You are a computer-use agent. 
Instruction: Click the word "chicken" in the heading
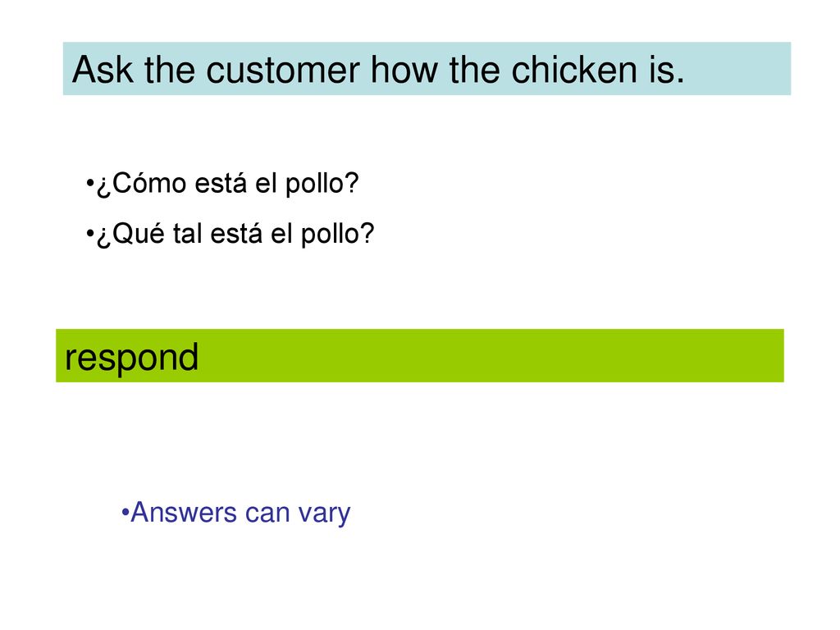pos(575,70)
